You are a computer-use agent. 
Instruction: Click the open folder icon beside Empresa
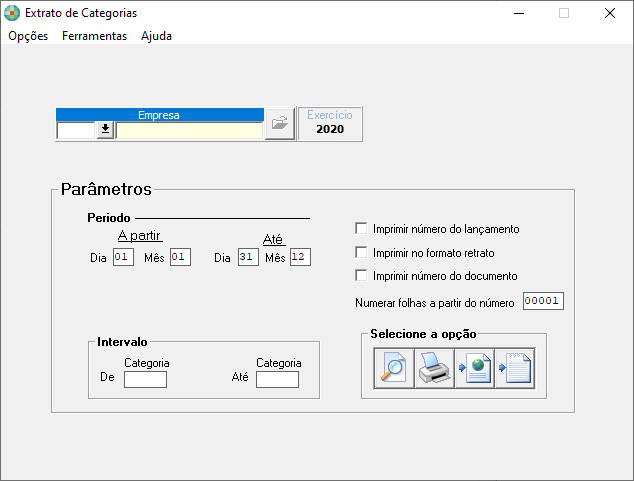tap(279, 124)
